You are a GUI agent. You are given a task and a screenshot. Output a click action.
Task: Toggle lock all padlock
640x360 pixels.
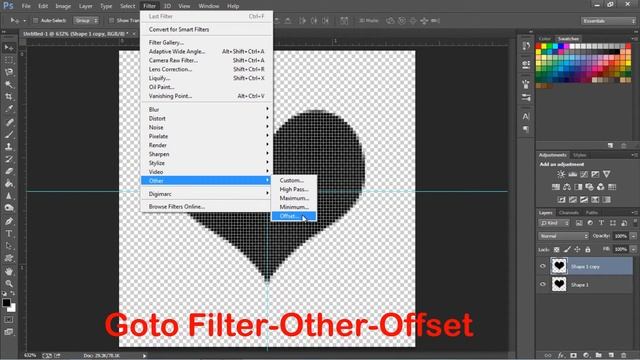pyautogui.click(x=588, y=249)
